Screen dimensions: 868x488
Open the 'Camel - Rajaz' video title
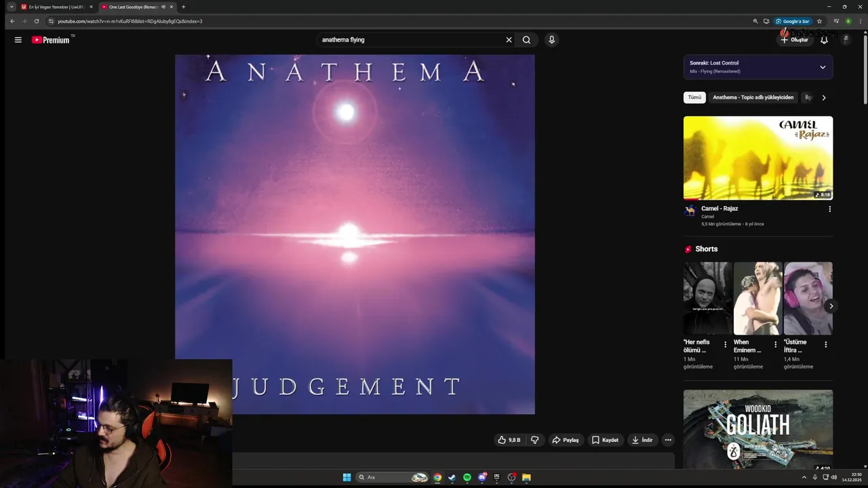pyautogui.click(x=719, y=209)
